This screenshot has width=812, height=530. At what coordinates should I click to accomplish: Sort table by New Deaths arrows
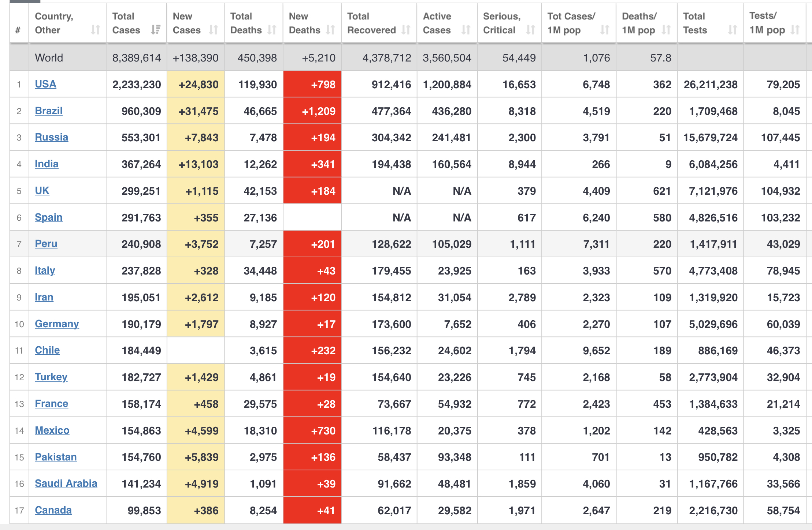330,30
